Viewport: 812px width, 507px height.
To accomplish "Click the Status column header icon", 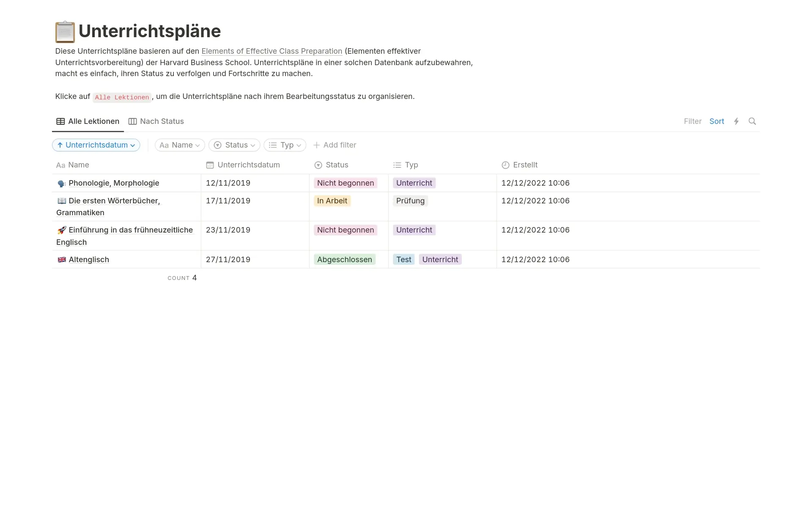I will click(318, 165).
